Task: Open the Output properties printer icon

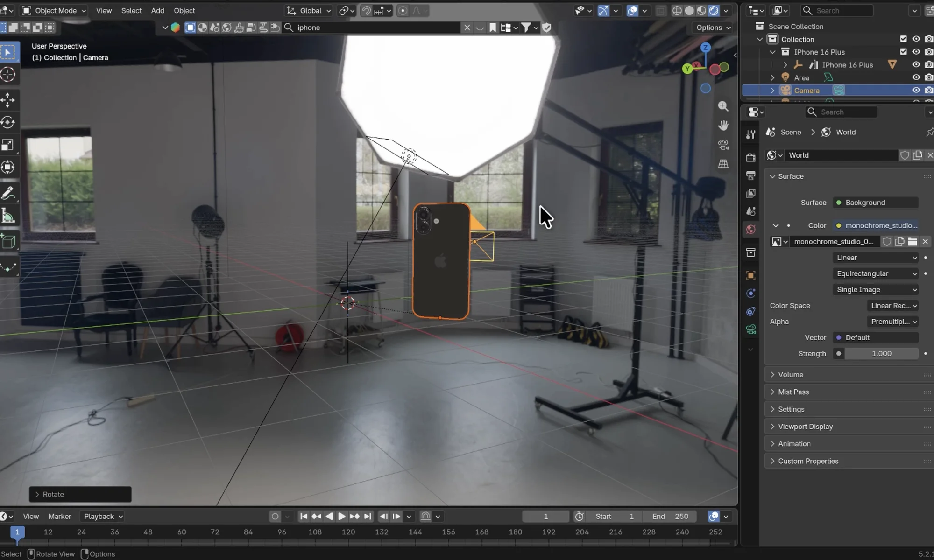Action: [x=750, y=175]
